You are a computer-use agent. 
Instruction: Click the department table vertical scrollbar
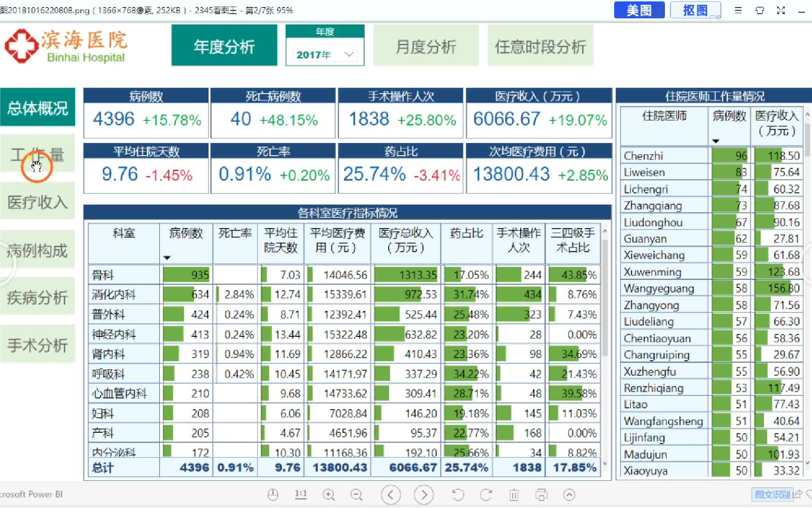[605, 299]
